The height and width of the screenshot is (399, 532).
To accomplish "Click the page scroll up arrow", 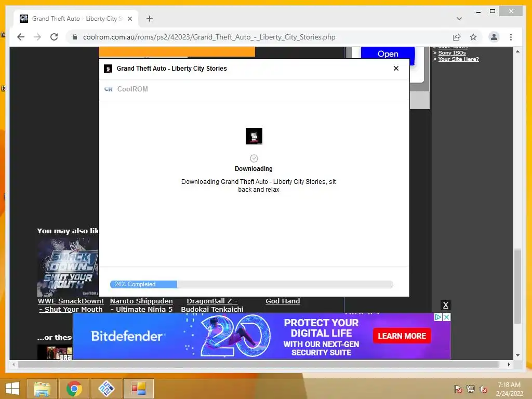I will pos(517,51).
